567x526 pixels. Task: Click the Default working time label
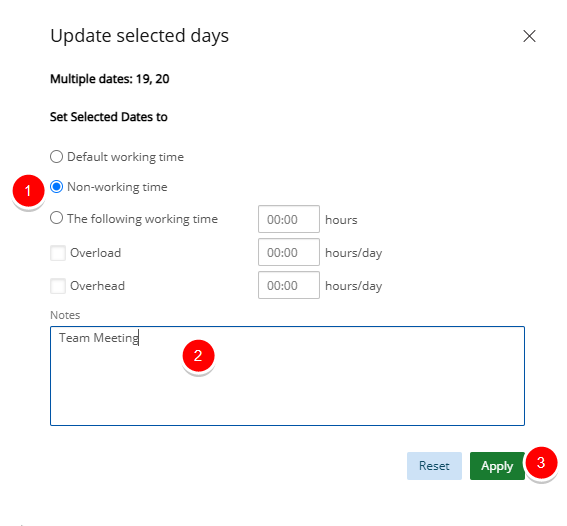[x=125, y=157]
